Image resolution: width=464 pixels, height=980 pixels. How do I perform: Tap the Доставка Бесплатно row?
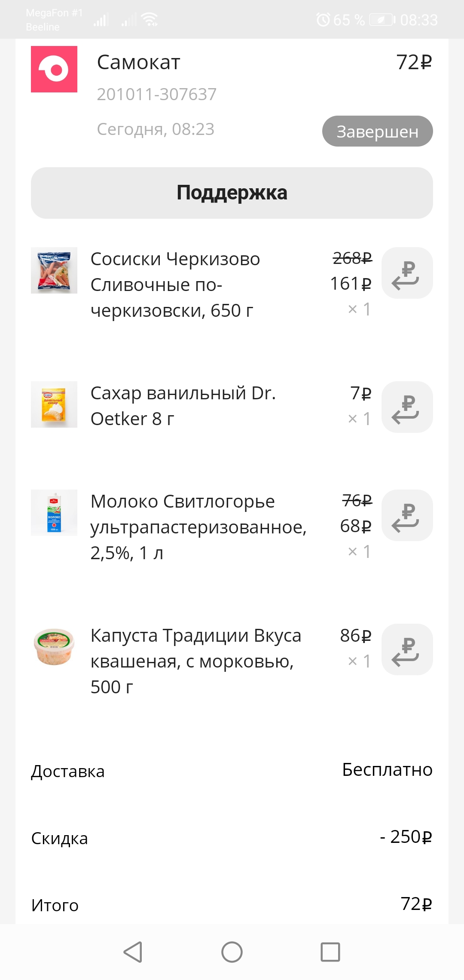[x=232, y=771]
